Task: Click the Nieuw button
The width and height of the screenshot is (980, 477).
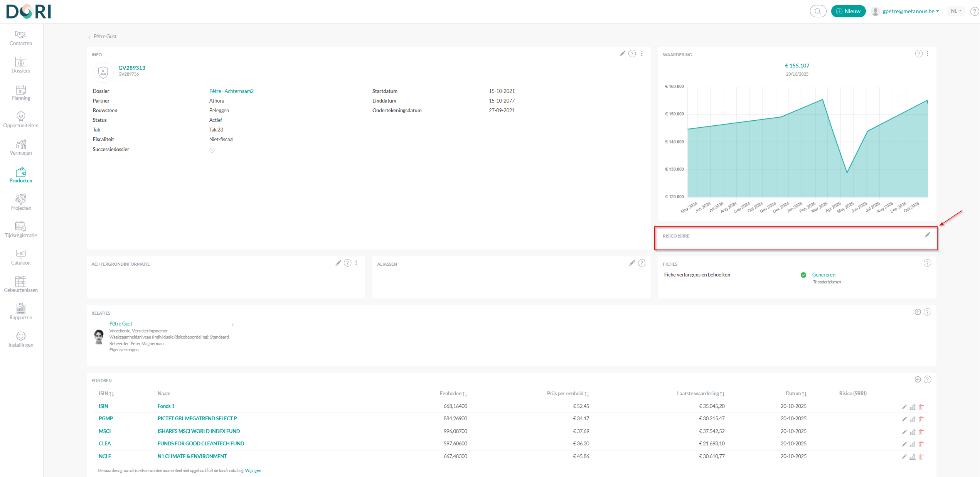Action: pos(848,11)
